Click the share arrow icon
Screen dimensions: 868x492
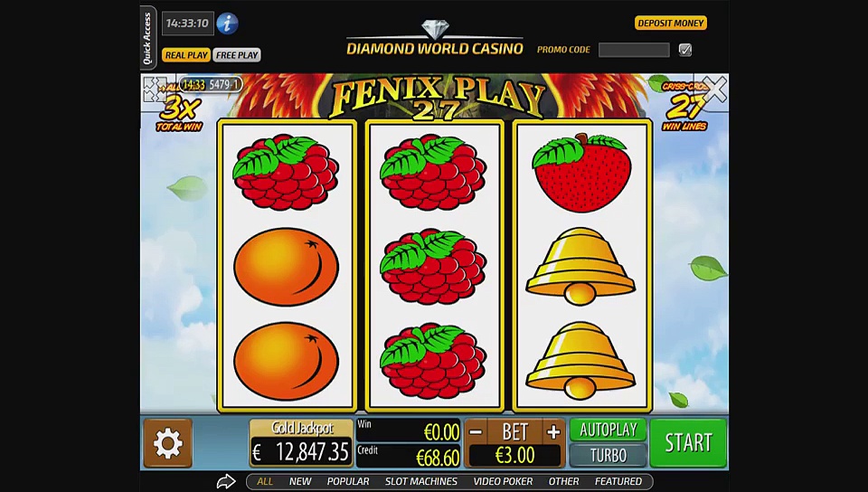tap(226, 481)
